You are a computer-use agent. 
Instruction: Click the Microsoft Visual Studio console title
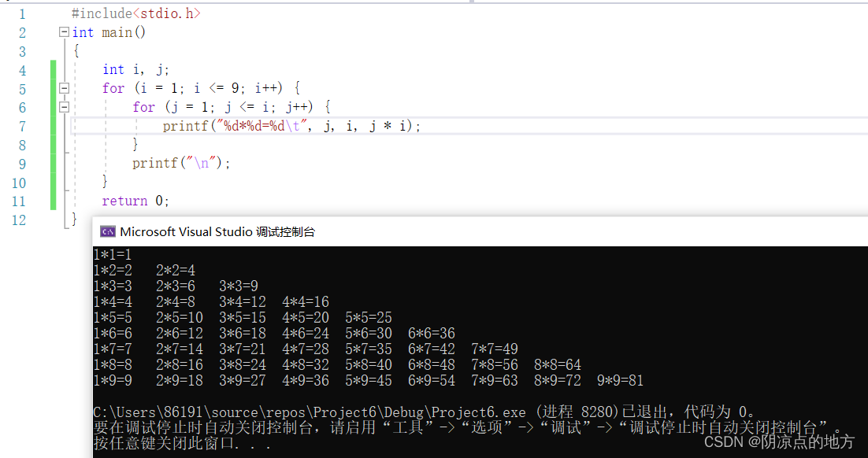217,232
